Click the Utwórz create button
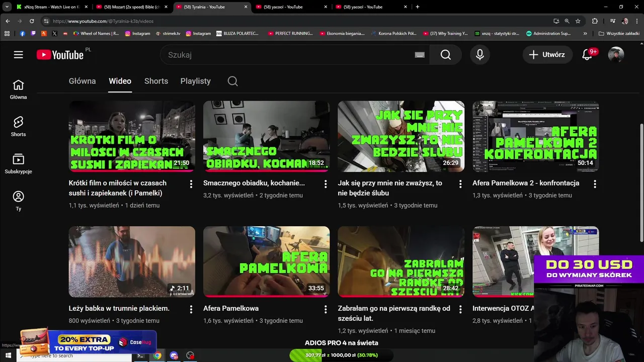The image size is (644, 362). [x=547, y=55]
